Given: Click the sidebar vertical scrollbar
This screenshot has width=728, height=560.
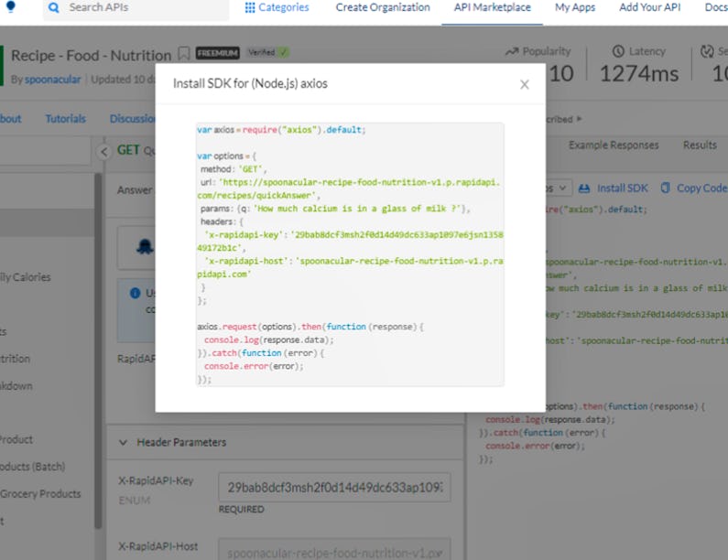Looking at the screenshot, I should [98, 350].
